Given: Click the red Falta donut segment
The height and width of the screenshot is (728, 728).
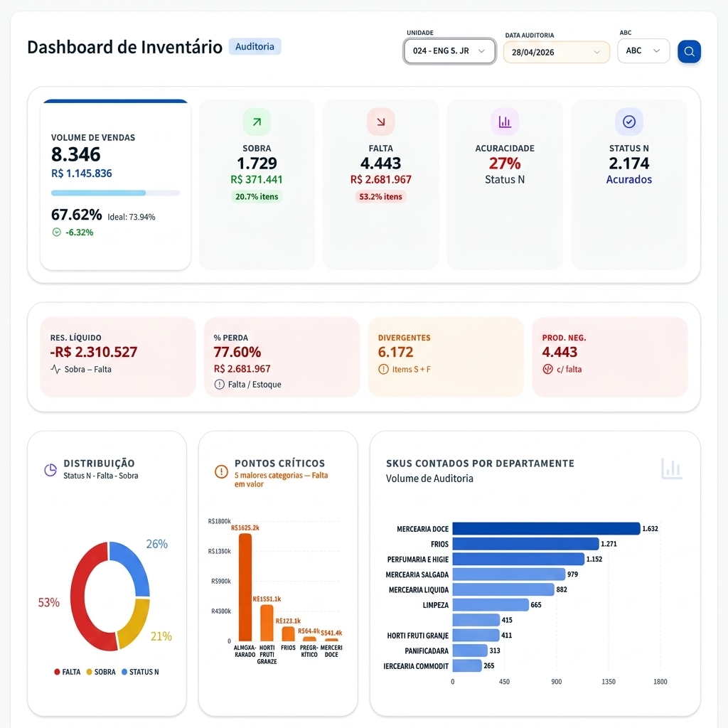Looking at the screenshot, I should [x=79, y=599].
